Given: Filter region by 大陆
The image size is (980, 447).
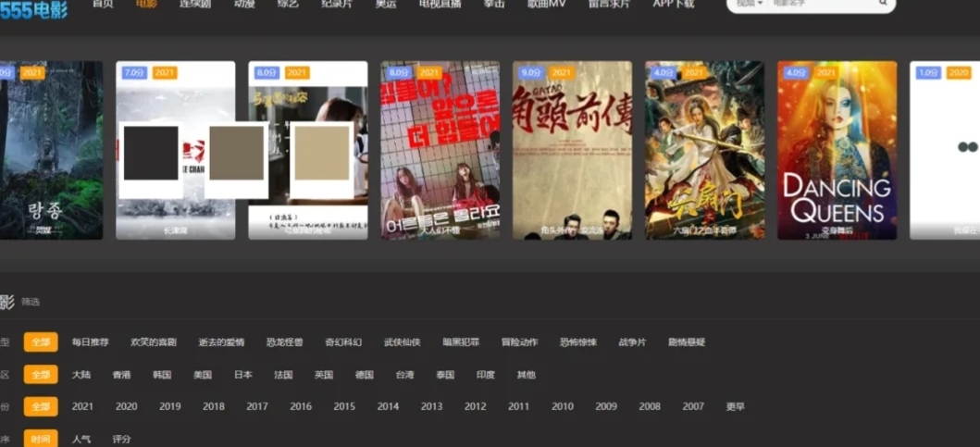Looking at the screenshot, I should (81, 375).
